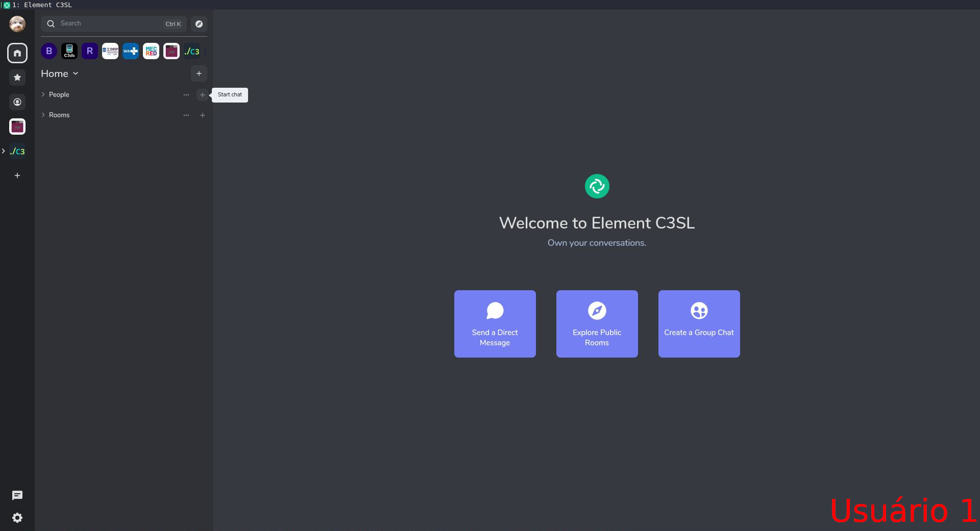This screenshot has height=531, width=980.
Task: Click Create a Group Chat
Action: pos(699,323)
